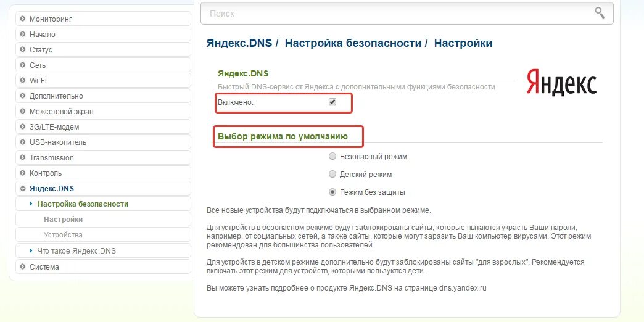Open the 3G/LTE-модем section

click(103, 127)
